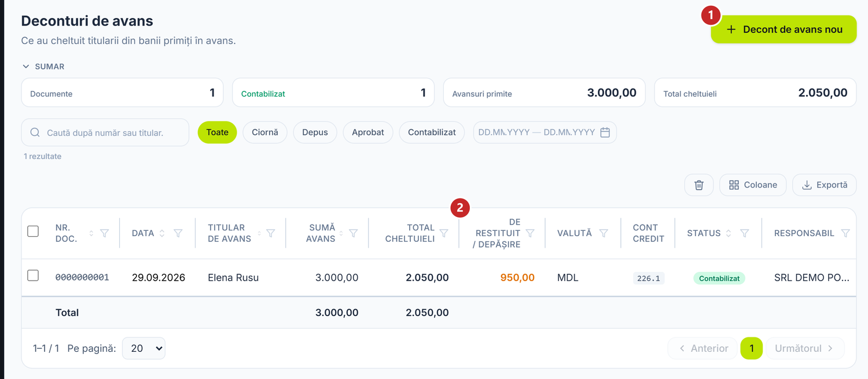Click document number 0000000001
Viewport: 868px width, 379px height.
tap(82, 278)
